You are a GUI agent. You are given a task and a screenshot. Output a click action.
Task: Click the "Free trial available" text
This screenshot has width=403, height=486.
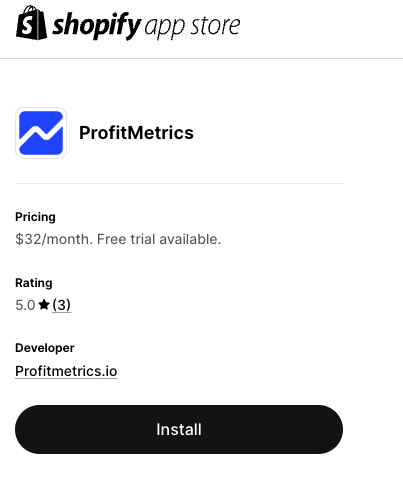159,239
